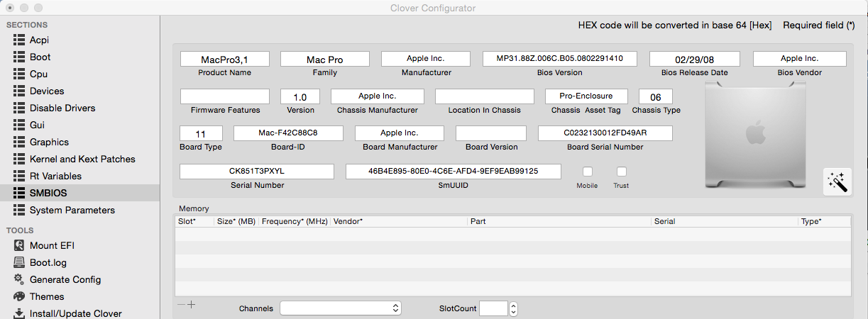The height and width of the screenshot is (319, 868).
Task: Click the Chassis Manufacturer field
Action: tap(378, 96)
